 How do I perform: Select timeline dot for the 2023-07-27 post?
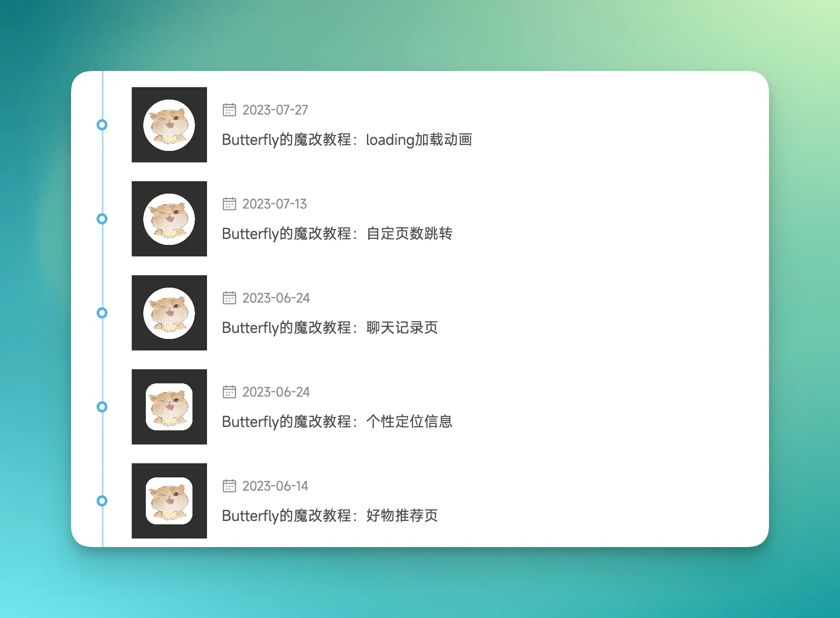coord(102,125)
